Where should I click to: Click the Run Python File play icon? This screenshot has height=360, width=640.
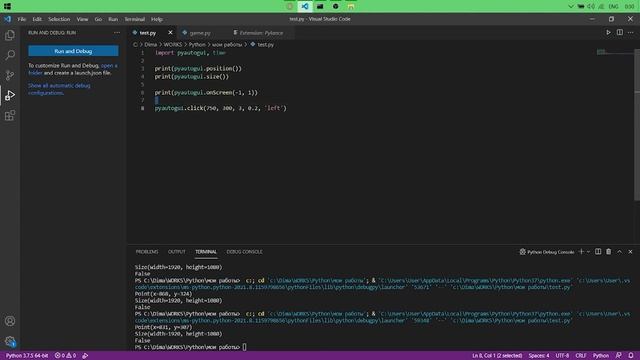[x=608, y=33]
